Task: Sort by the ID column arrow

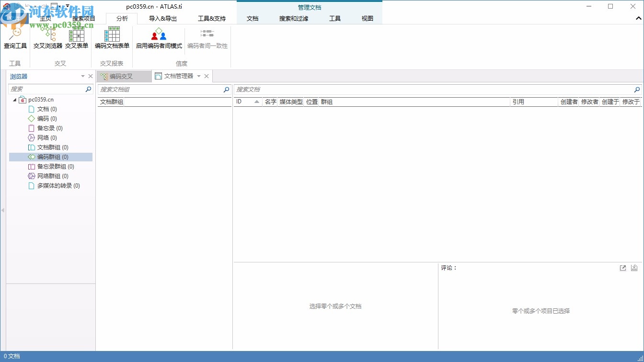Action: (257, 102)
